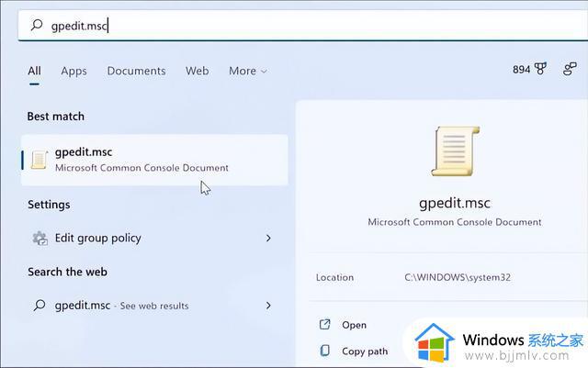588x368 pixels.
Task: Open gpedit.msc See web results entry
Action: point(154,306)
